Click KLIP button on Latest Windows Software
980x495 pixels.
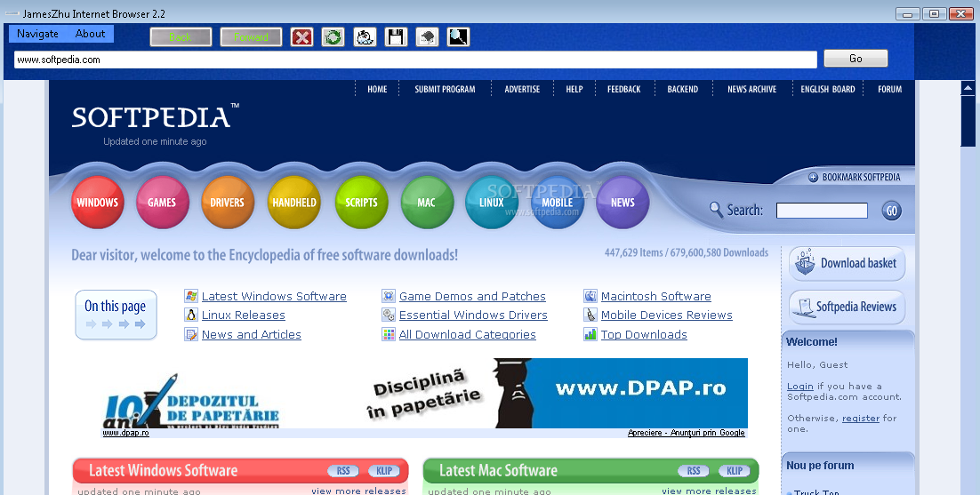click(384, 471)
